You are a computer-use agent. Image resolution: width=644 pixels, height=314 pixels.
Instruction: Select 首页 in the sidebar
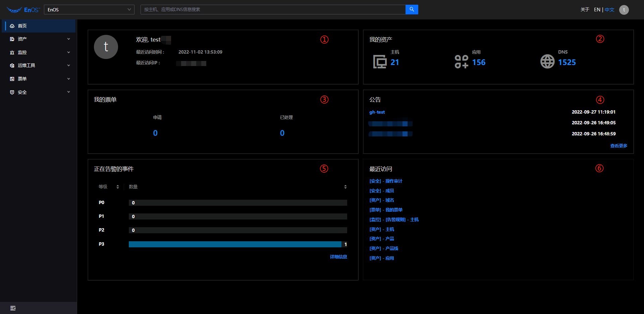(39, 26)
